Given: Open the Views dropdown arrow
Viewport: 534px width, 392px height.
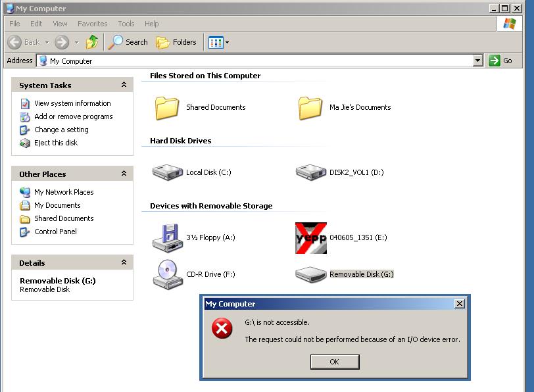Looking at the screenshot, I should [x=227, y=43].
